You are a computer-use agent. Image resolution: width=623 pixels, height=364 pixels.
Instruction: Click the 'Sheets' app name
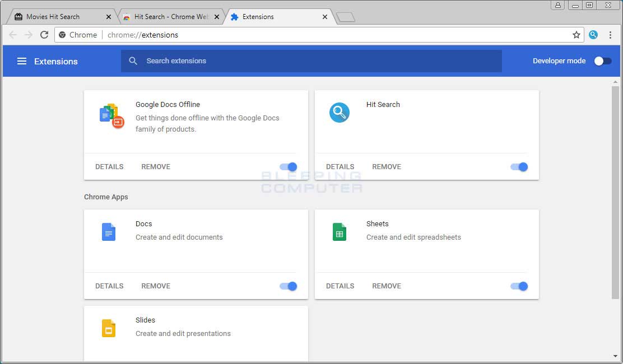click(x=378, y=223)
